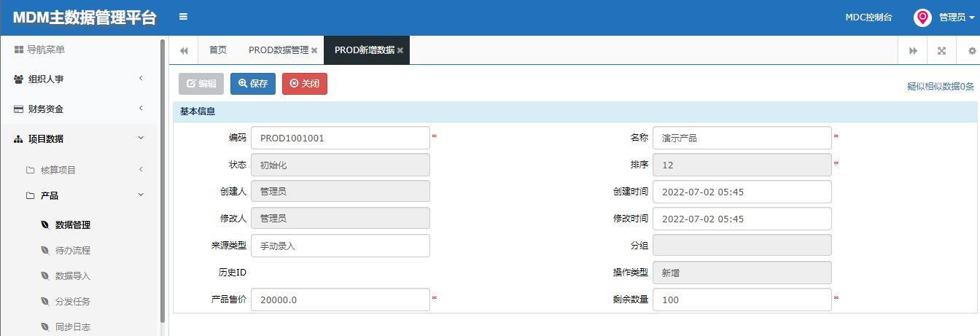The height and width of the screenshot is (336, 980).
Task: Toggle the hamburger menu icon
Action: click(183, 17)
